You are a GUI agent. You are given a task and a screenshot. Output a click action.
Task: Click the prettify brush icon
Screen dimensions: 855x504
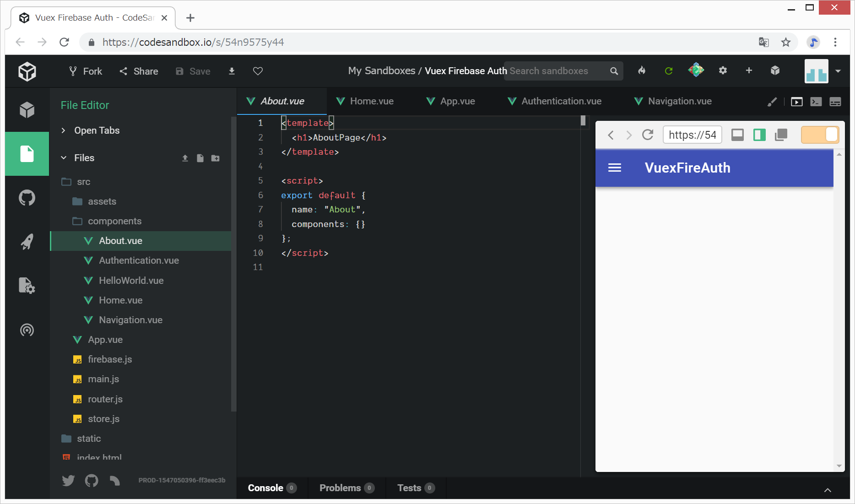(x=772, y=102)
